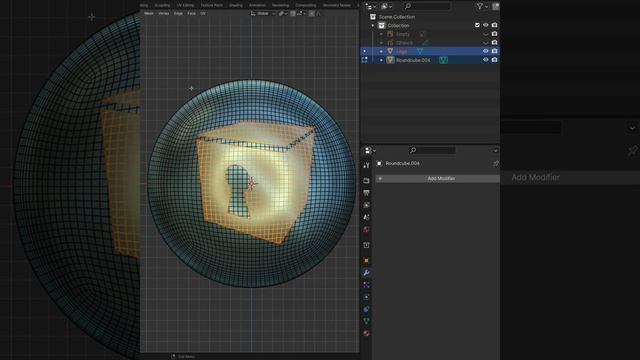This screenshot has width=640, height=360.
Task: Toggle render camera icon on the Empty row
Action: [x=494, y=34]
